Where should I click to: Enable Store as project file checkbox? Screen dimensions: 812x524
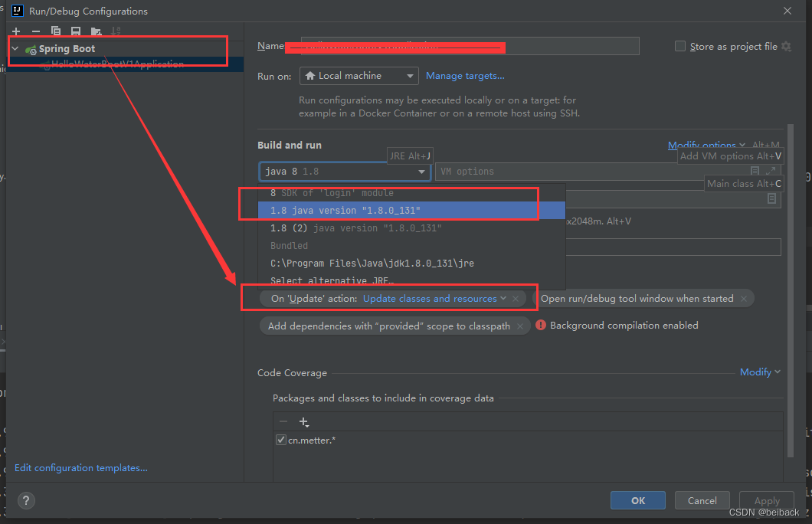[680, 46]
